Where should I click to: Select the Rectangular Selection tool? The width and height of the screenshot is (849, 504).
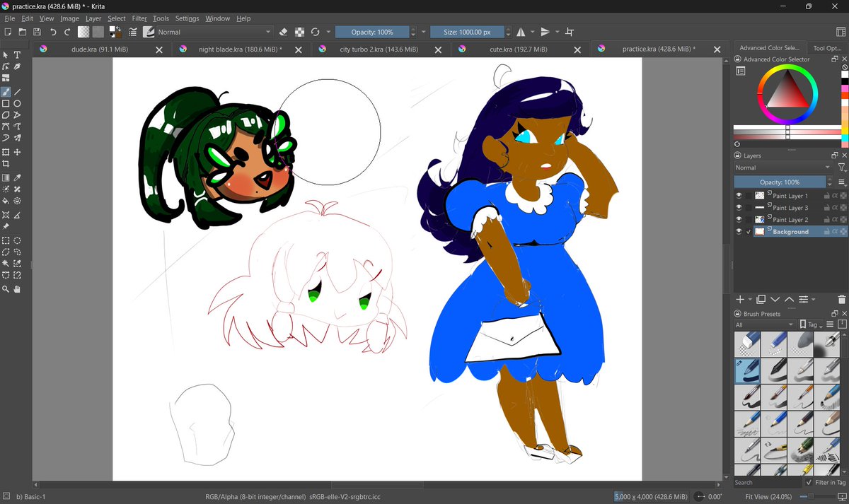pyautogui.click(x=6, y=240)
